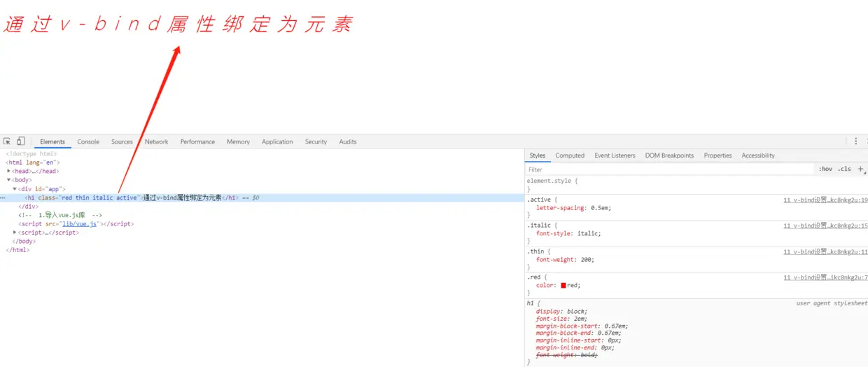Screen dimensions: 868x367
Task: Switch to the Elements tab
Action: (52, 141)
